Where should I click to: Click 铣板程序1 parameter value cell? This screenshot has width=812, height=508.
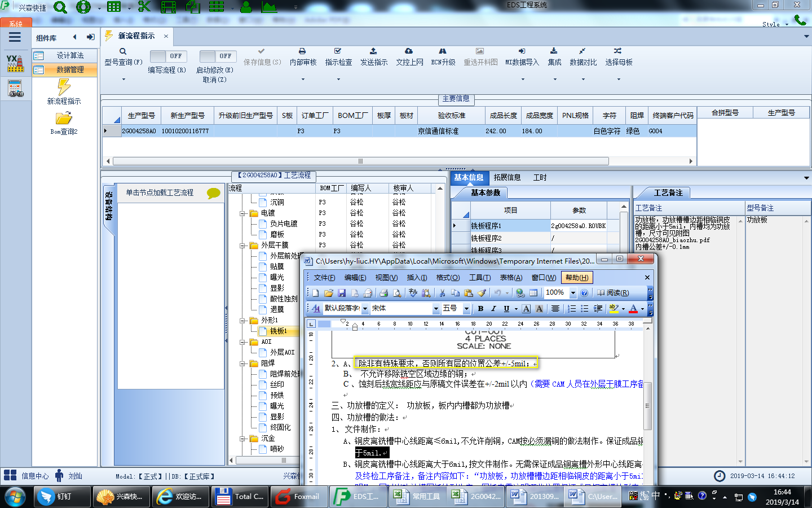pyautogui.click(x=579, y=226)
